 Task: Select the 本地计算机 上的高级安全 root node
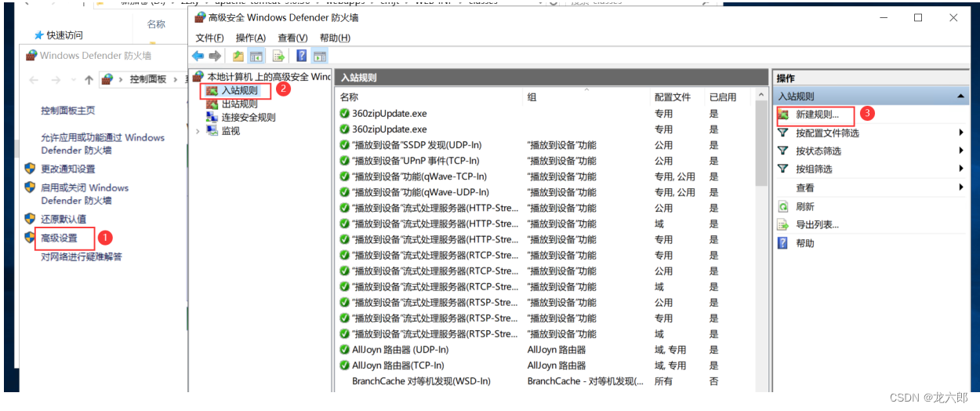click(x=269, y=77)
